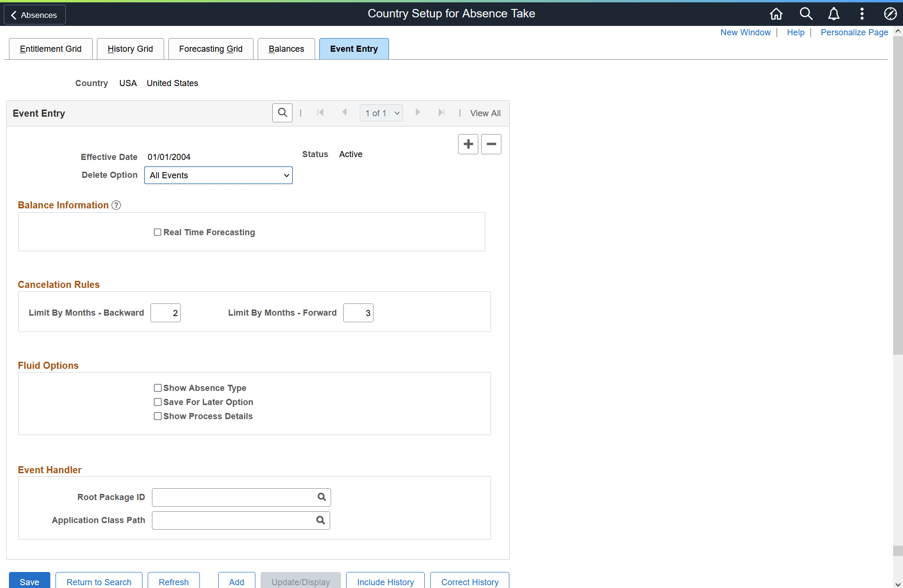Click the Event Entry find magnifier icon
903x588 pixels.
pyautogui.click(x=282, y=113)
